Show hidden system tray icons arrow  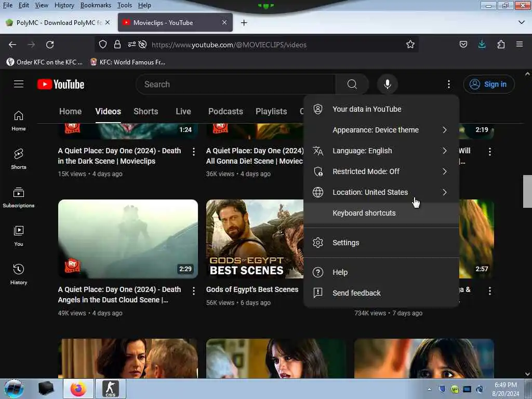[430, 389]
